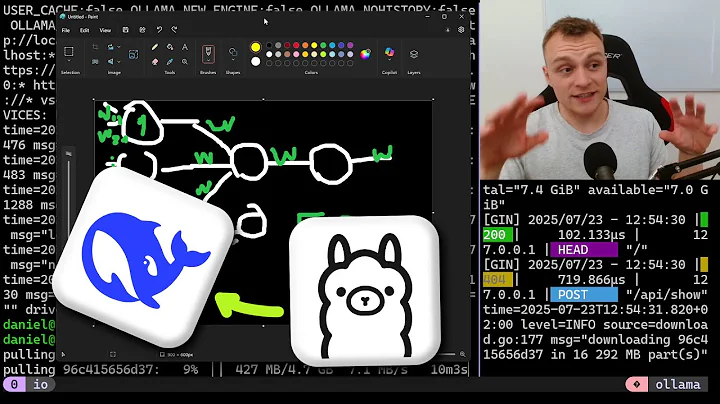Screen dimensions: 720x404
Task: Expand the Rotate options arrow
Action: click(x=118, y=47)
